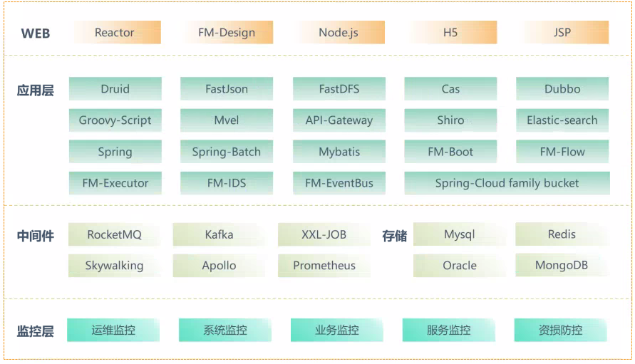Select the Kafka box
Viewport: 635px width, 364px height.
tap(219, 234)
